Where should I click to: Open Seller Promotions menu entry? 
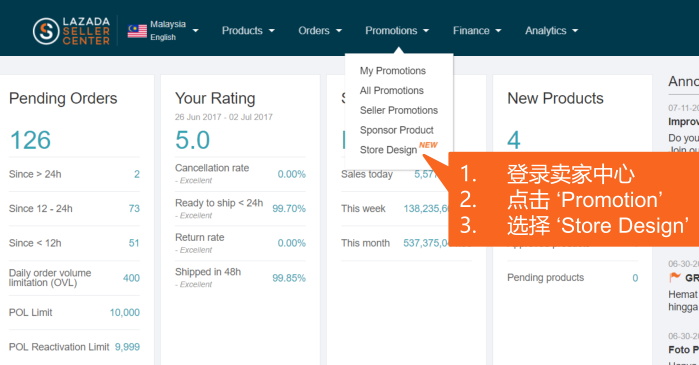tap(399, 110)
